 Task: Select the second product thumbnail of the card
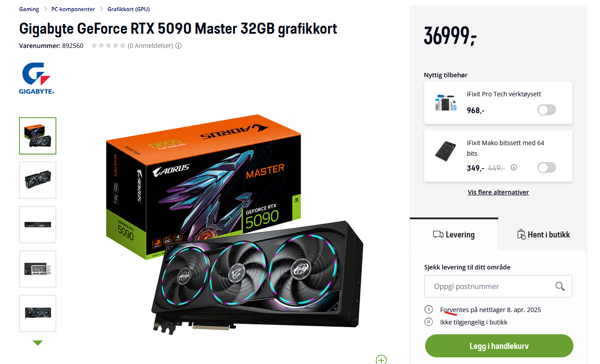click(38, 180)
